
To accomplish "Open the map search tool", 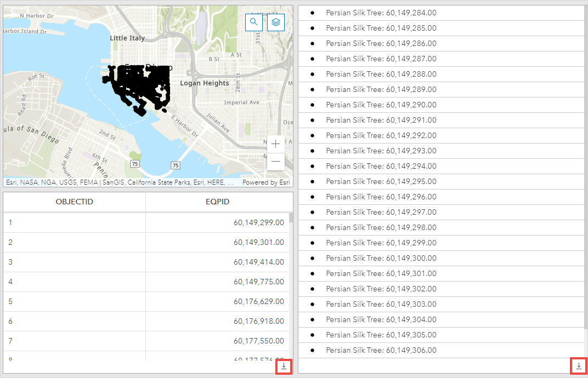I will pos(253,22).
